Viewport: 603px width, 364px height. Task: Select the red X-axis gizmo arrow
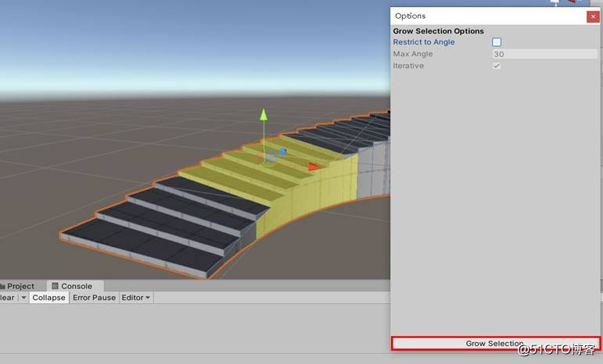(314, 166)
